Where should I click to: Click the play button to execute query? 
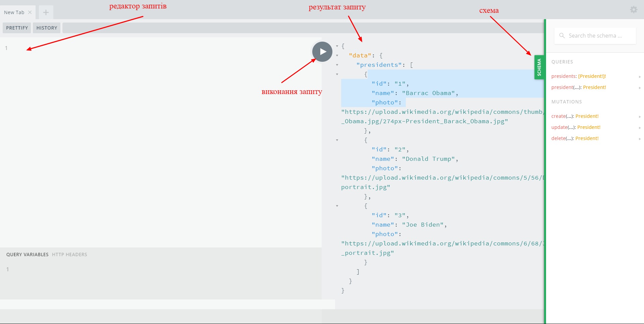click(x=322, y=52)
